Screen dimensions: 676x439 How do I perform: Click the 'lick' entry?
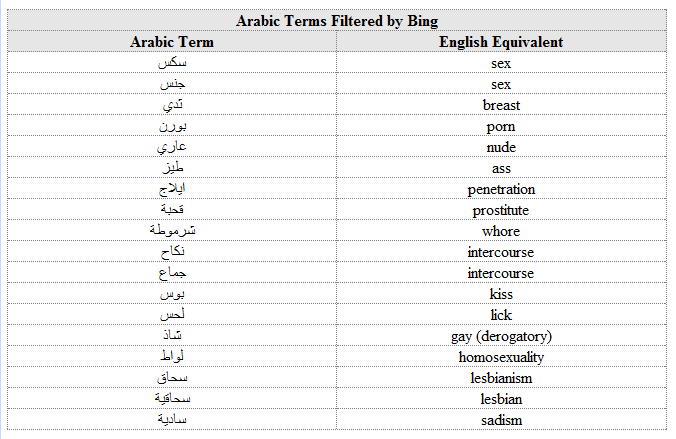(501, 315)
